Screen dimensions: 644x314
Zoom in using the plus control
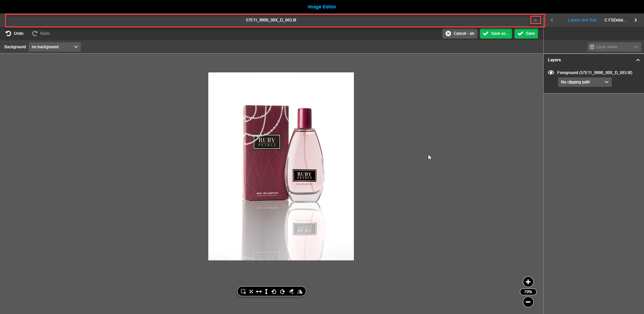pos(528,282)
